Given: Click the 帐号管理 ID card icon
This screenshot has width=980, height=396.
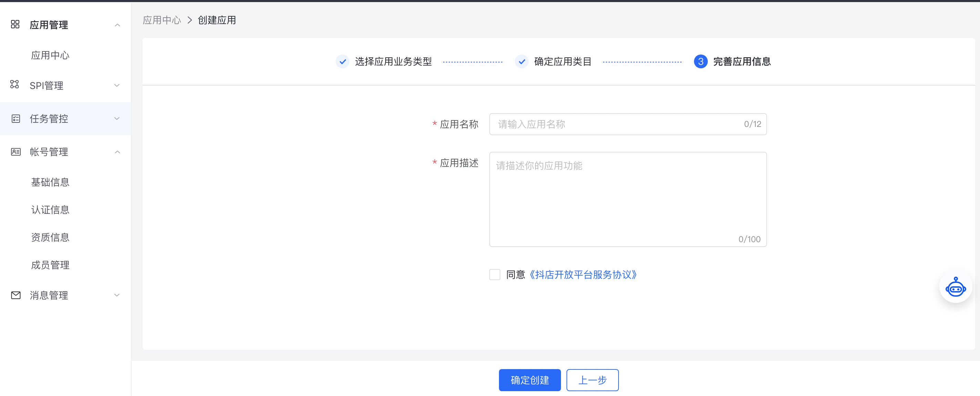Looking at the screenshot, I should pyautogui.click(x=16, y=152).
